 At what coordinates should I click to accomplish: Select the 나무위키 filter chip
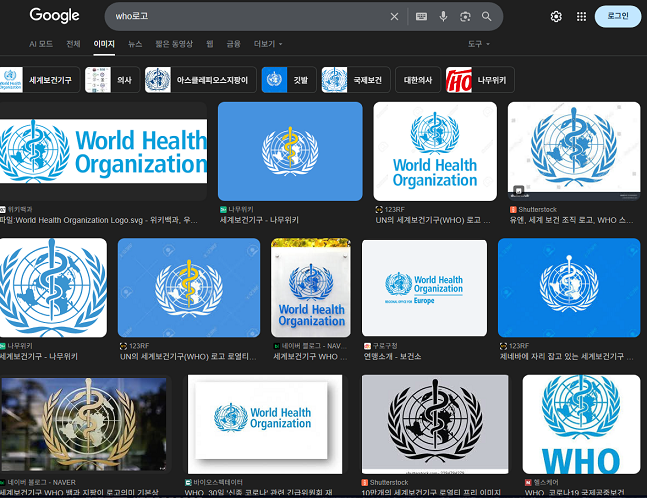pos(480,80)
